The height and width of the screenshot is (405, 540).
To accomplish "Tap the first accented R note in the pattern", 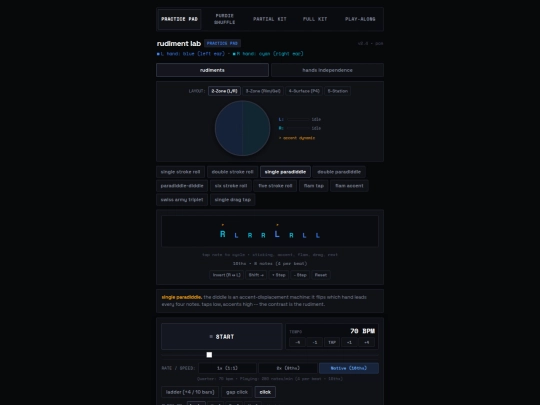I will (x=223, y=234).
